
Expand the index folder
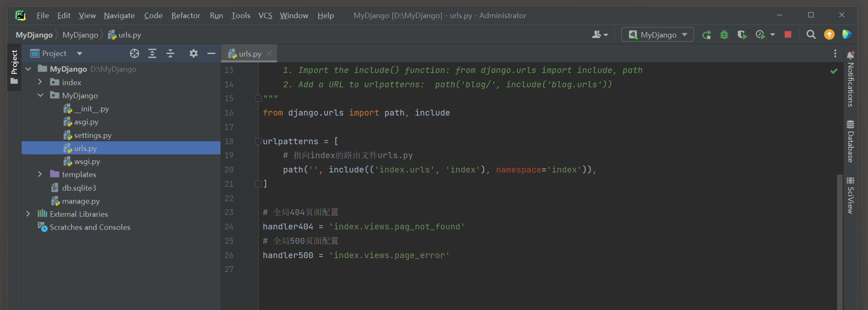pyautogui.click(x=40, y=82)
